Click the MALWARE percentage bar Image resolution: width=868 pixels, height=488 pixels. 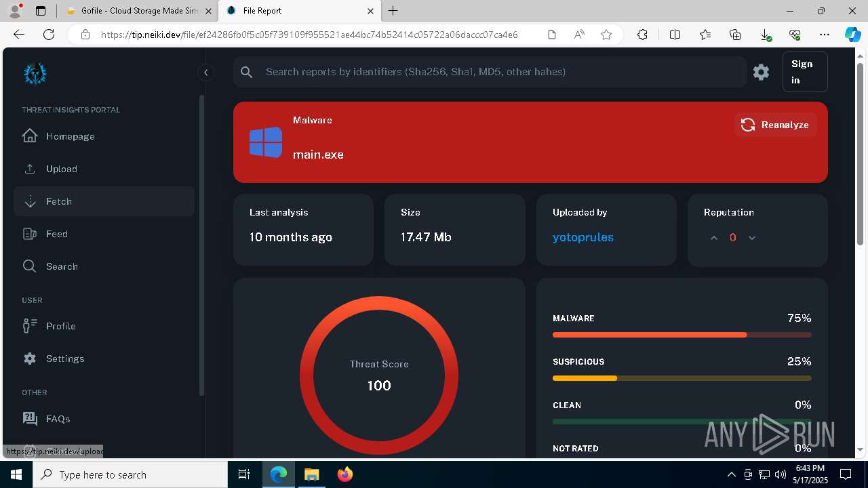point(682,335)
